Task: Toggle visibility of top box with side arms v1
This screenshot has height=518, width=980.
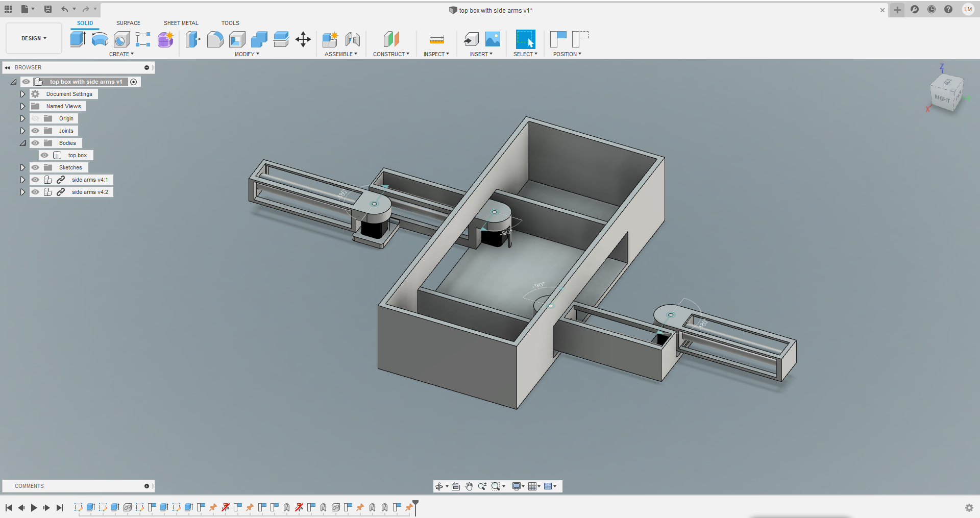Action: click(x=26, y=82)
